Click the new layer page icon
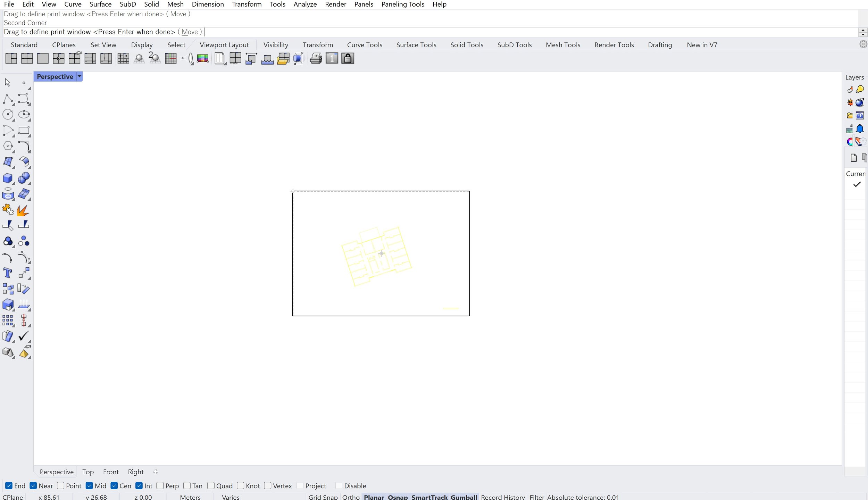The height and width of the screenshot is (500, 868). 854,158
